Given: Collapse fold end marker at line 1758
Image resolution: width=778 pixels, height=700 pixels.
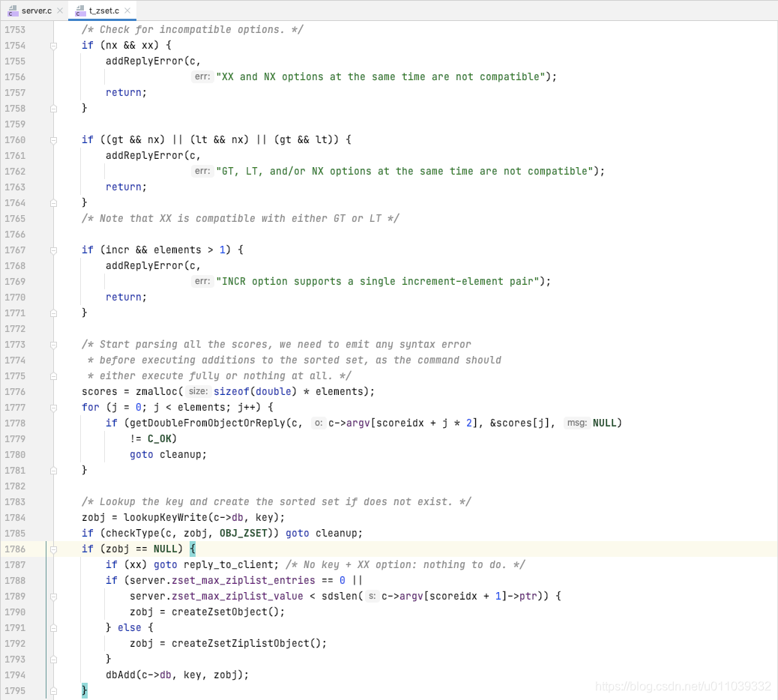Looking at the screenshot, I should tap(53, 109).
